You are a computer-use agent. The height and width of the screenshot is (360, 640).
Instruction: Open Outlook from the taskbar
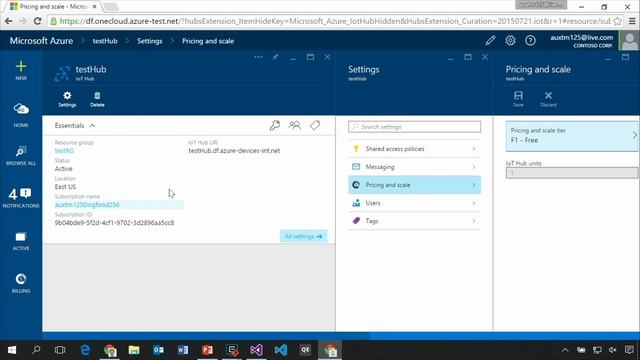pos(158,350)
